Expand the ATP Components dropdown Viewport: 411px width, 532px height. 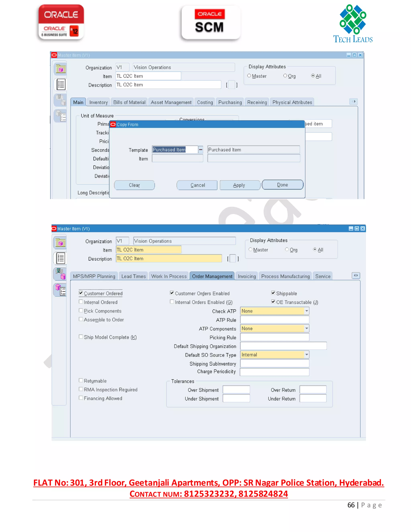(x=307, y=329)
